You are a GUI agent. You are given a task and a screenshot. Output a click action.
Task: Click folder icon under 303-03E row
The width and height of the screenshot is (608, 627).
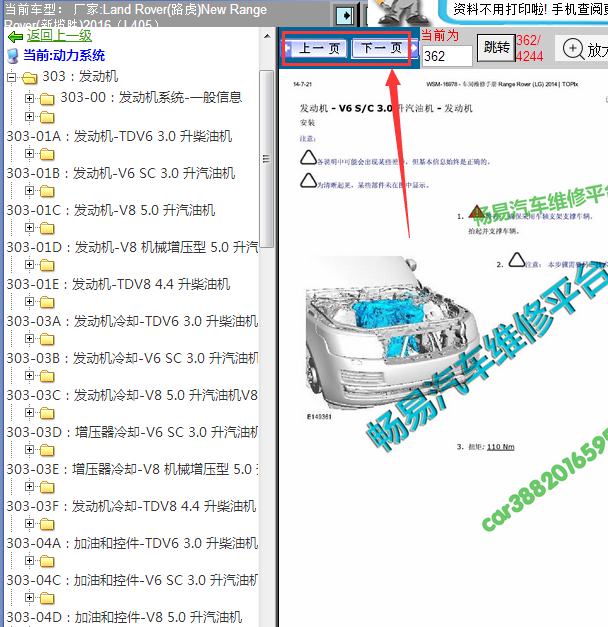[47, 487]
